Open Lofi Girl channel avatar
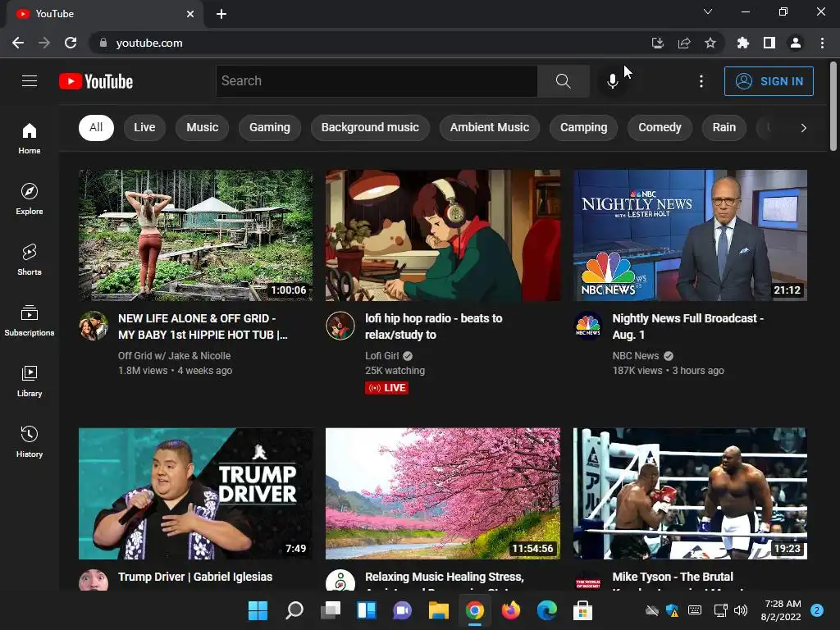The image size is (840, 630). (340, 326)
